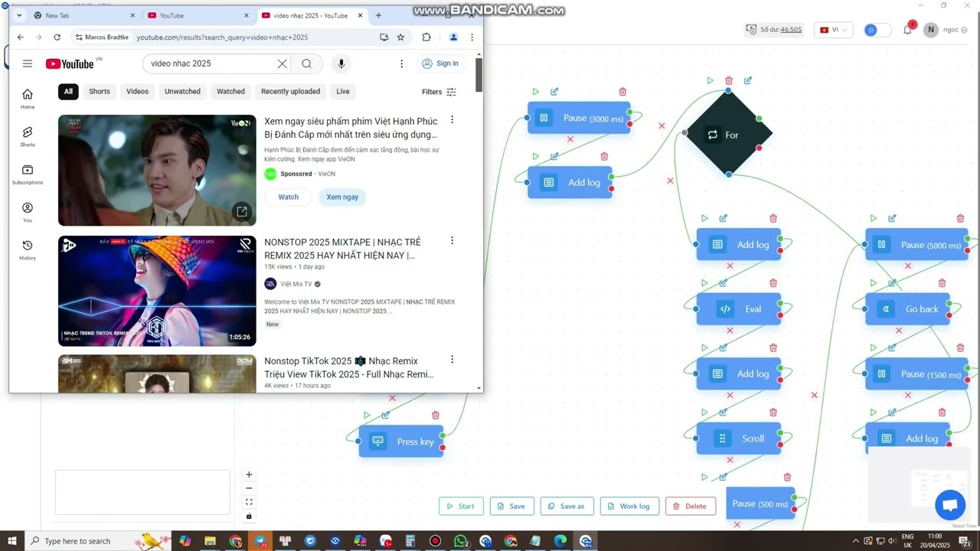Click Sign in on YouTube
The height and width of the screenshot is (551, 980).
pos(440,64)
